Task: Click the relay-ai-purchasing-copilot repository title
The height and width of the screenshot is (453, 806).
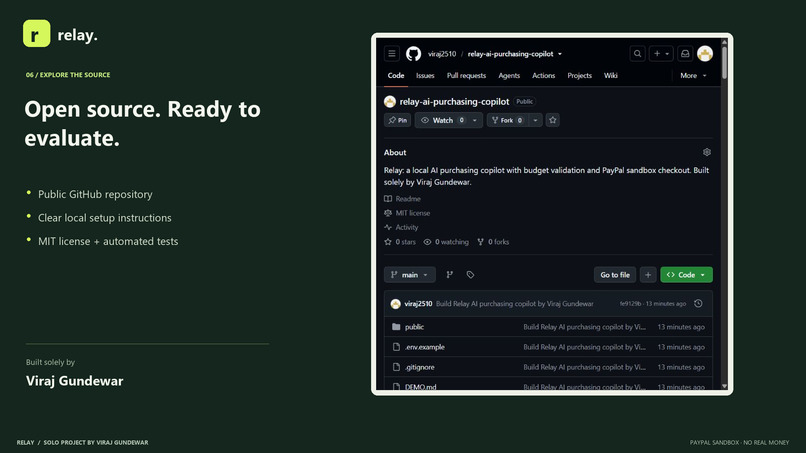Action: click(454, 102)
